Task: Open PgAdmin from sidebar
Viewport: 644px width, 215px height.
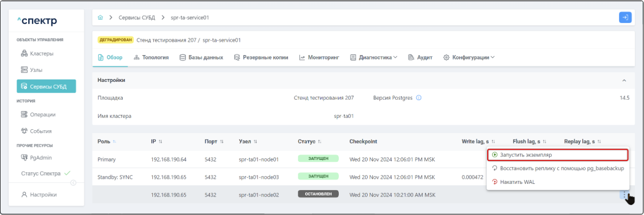Action: click(40, 157)
